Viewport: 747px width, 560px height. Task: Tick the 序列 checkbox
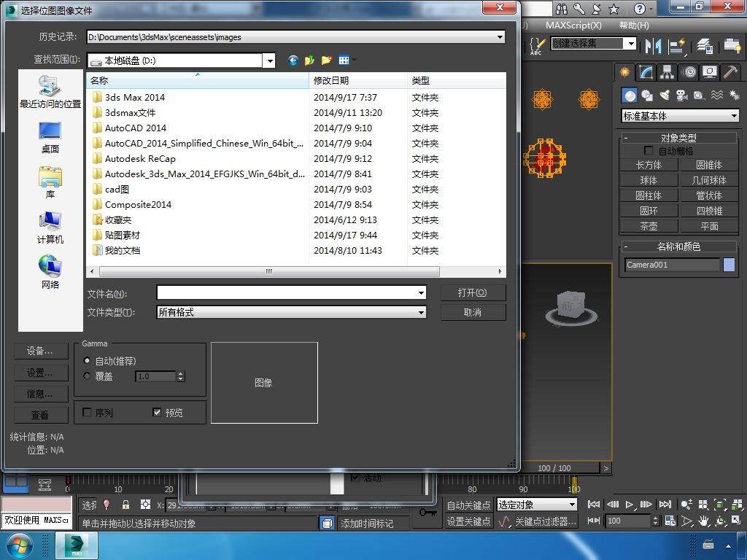click(x=88, y=412)
